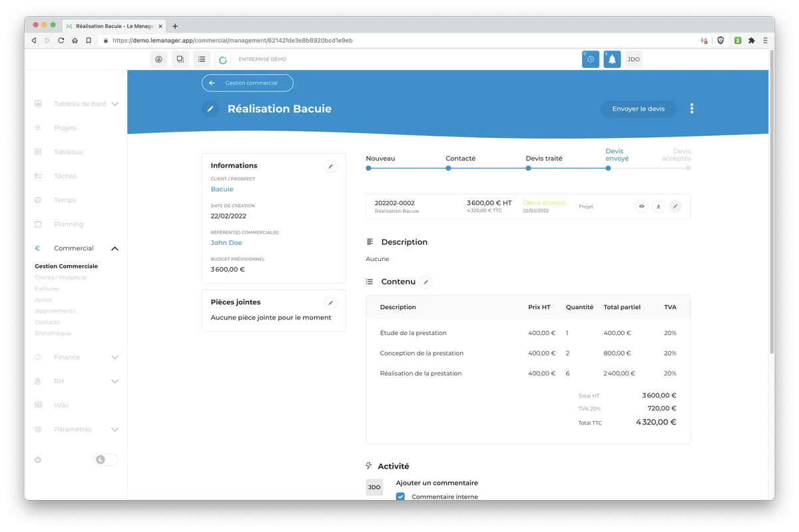Viewport: 799px width, 532px height.
Task: Toggle the dark mode switch
Action: pyautogui.click(x=106, y=459)
